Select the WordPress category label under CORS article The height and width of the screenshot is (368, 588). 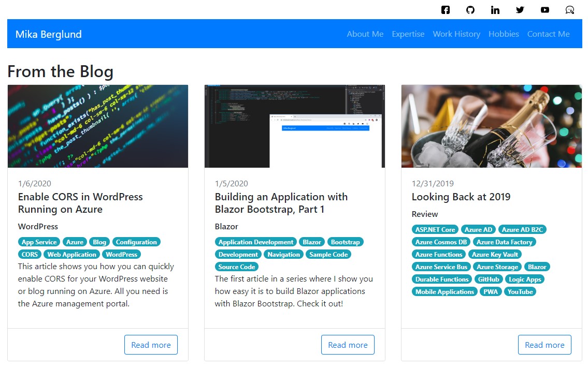[38, 226]
